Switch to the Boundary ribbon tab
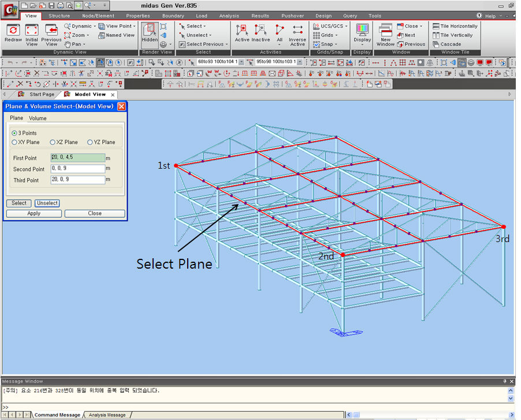 tap(173, 16)
